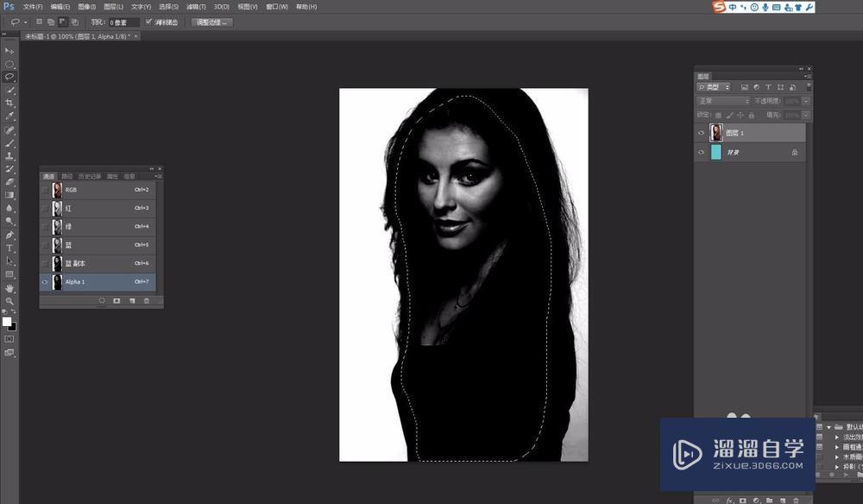Show the RGB channel visibility

tap(45, 190)
